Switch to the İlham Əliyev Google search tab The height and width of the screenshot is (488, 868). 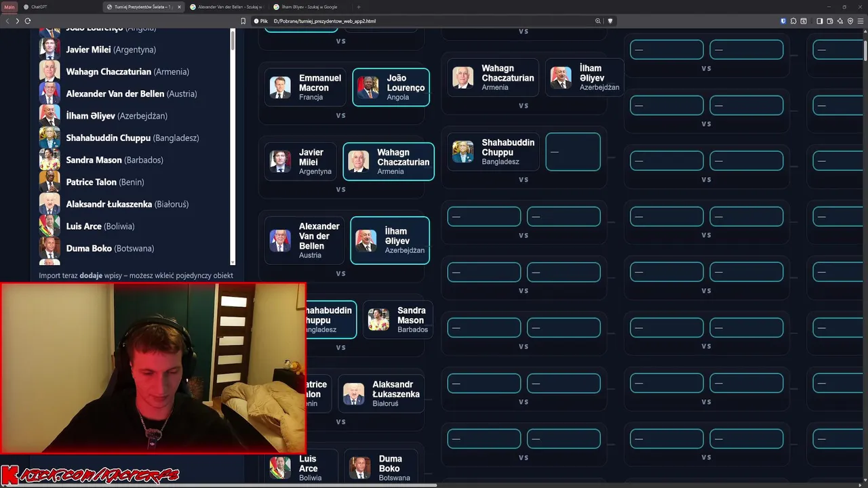[x=310, y=7]
